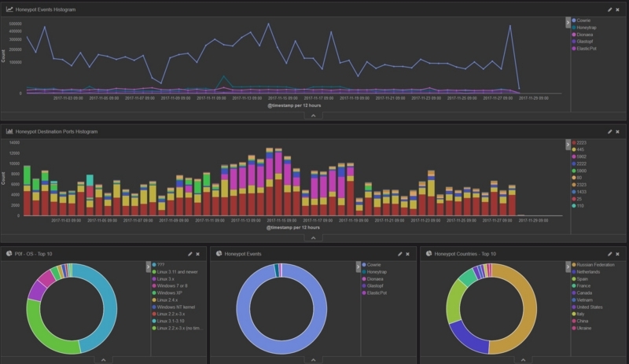Collapse spy panel under Honeypot Events Histogram
The height and width of the screenshot is (364, 629).
point(313,116)
